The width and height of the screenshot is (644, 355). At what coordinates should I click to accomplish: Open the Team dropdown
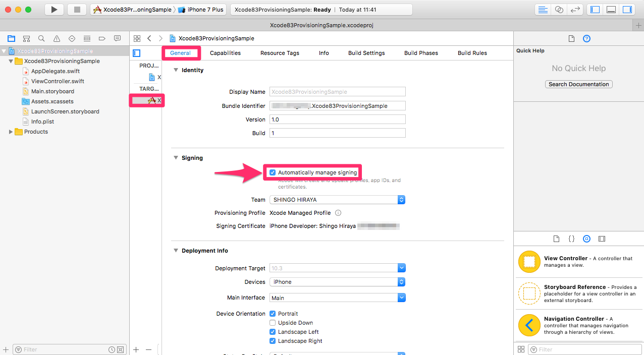click(x=337, y=200)
